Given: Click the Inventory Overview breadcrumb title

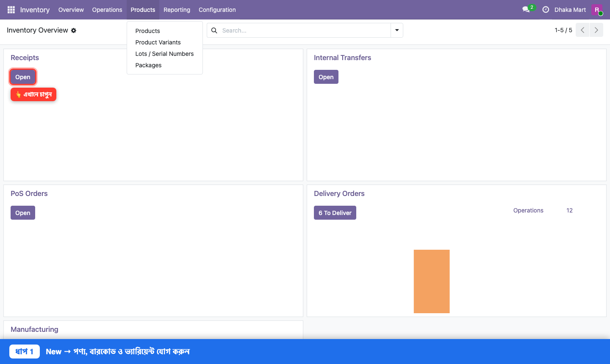Looking at the screenshot, I should 37,30.
